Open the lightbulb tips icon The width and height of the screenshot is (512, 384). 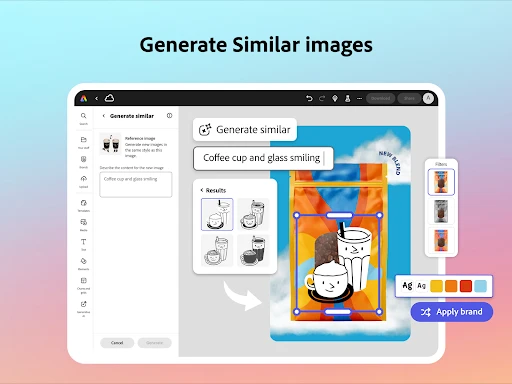coord(335,98)
